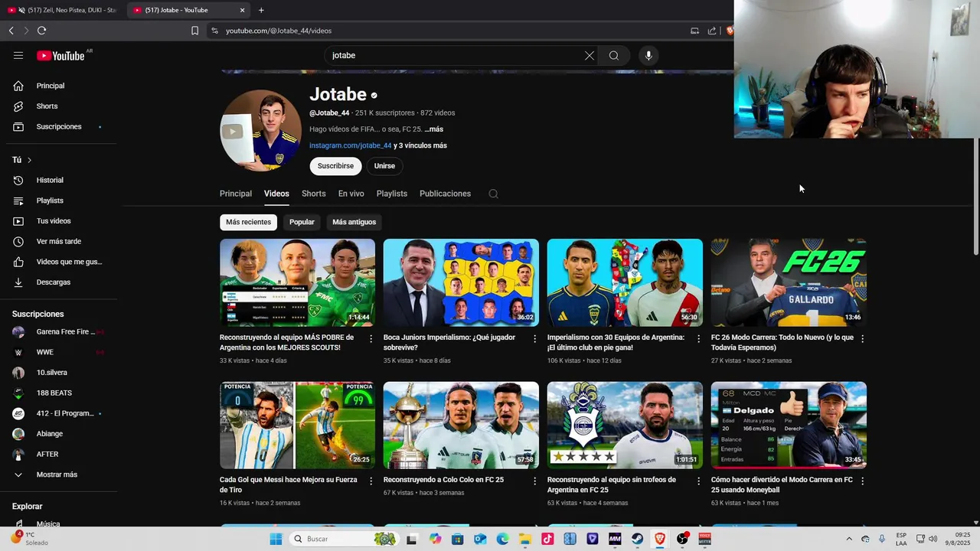The image size is (980, 551).
Task: Go to the YouTube home logo
Action: (61, 55)
